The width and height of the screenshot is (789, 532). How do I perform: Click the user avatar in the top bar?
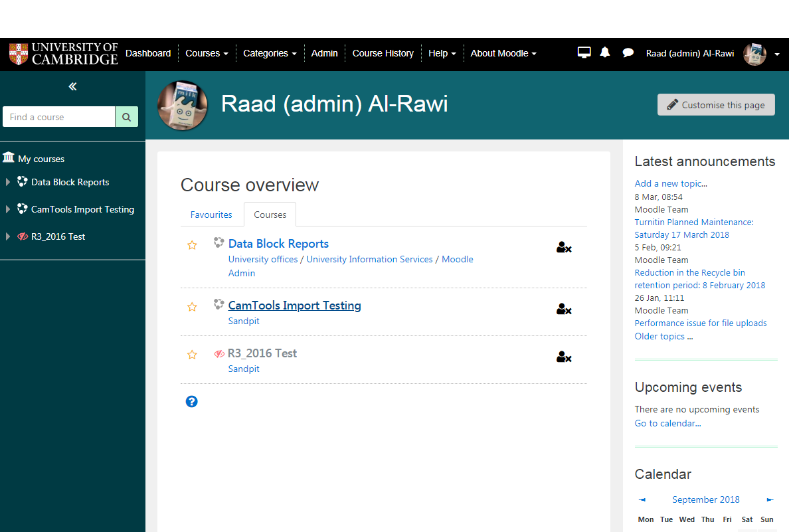(754, 54)
